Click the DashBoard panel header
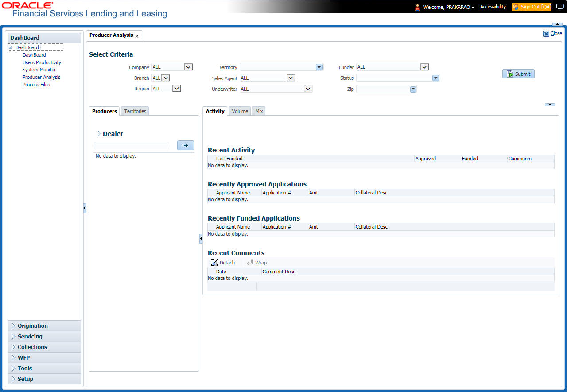The width and height of the screenshot is (567, 392). click(x=44, y=38)
